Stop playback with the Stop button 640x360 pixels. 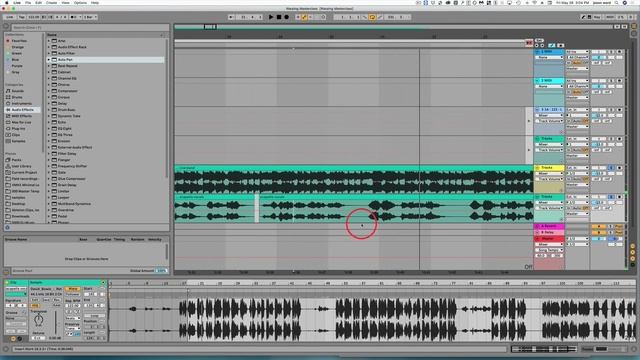(279, 17)
